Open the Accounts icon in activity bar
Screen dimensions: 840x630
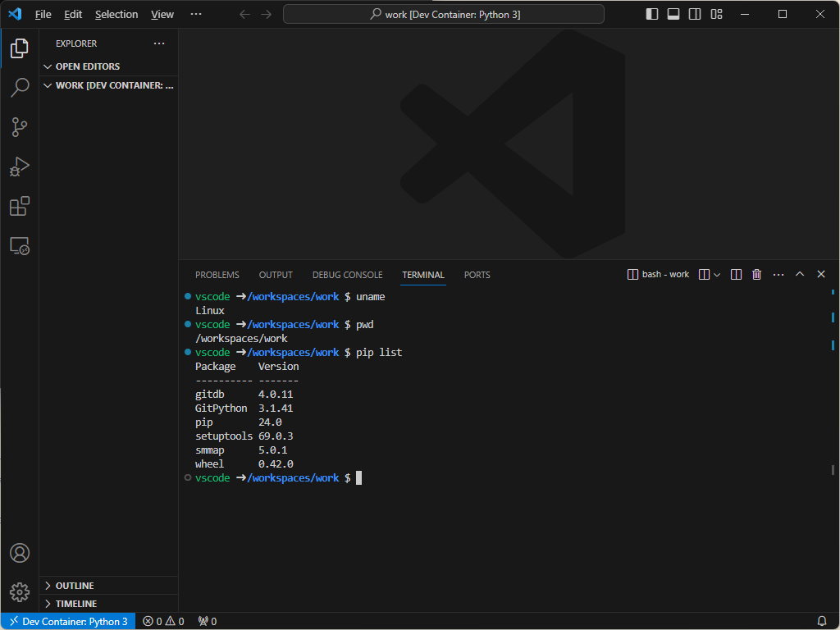pyautogui.click(x=20, y=553)
